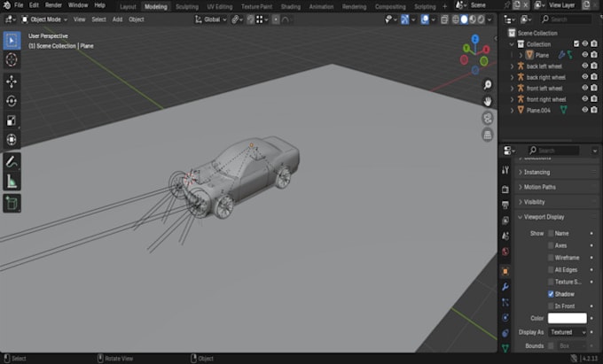Open the Physics properties tab
Image resolution: width=603 pixels, height=364 pixels.
pos(505,318)
